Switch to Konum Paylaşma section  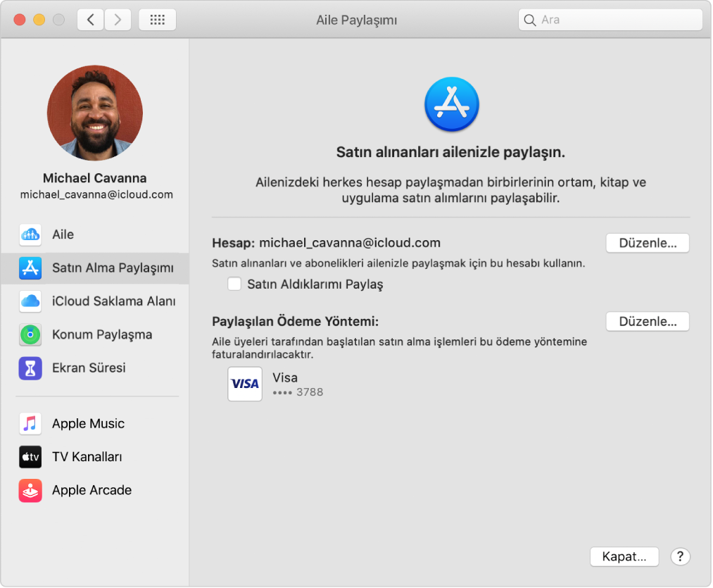[x=95, y=334]
